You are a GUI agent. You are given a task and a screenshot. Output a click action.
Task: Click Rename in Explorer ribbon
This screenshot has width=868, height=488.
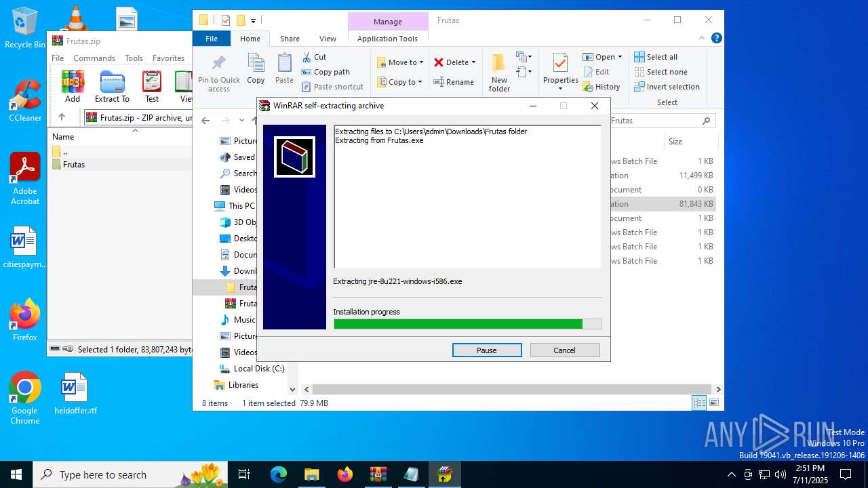(454, 82)
